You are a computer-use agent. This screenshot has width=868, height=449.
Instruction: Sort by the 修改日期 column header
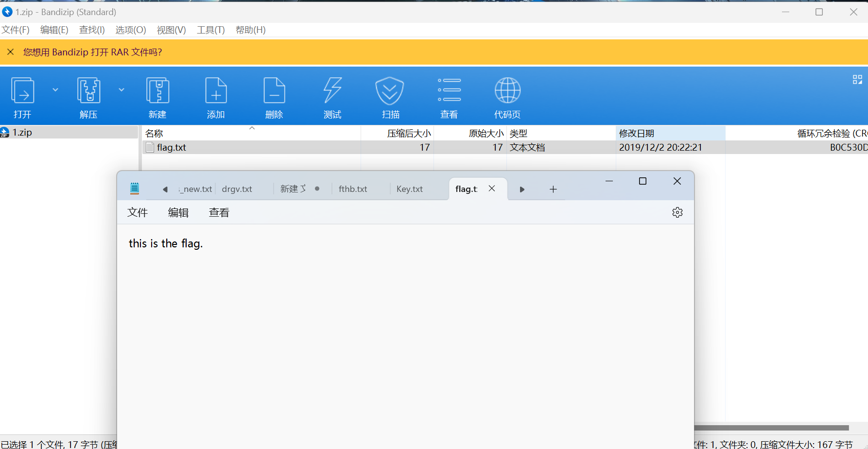pyautogui.click(x=671, y=133)
